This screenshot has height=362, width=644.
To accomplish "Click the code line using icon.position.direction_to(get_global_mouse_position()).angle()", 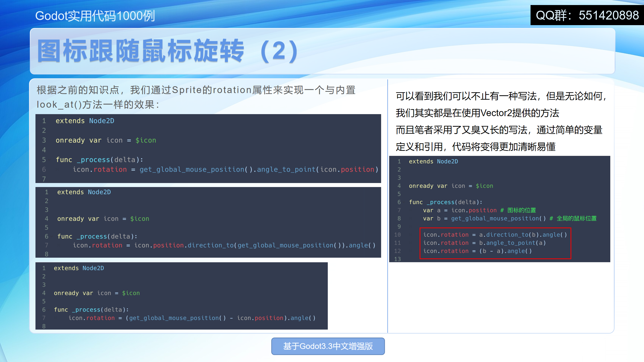I will (x=224, y=245).
